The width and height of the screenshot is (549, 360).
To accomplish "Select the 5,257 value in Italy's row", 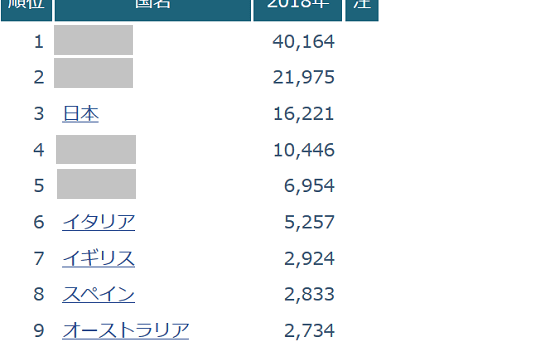I will (x=309, y=222).
